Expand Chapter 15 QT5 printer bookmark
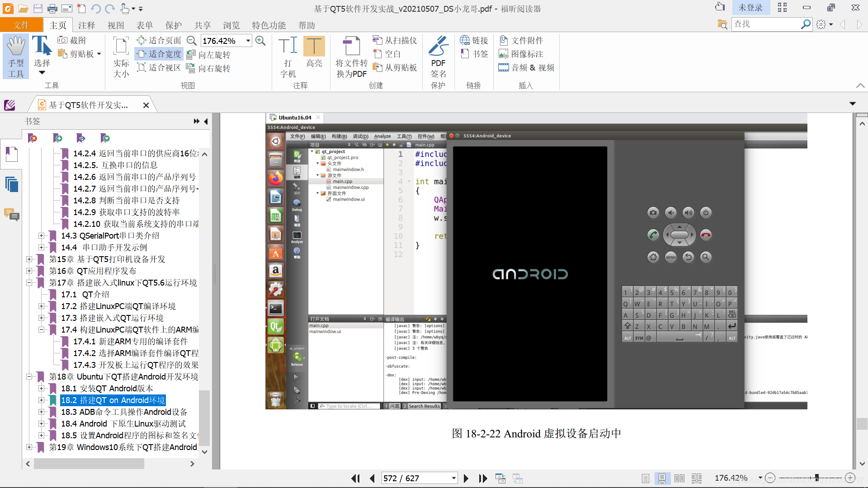 pos(29,259)
